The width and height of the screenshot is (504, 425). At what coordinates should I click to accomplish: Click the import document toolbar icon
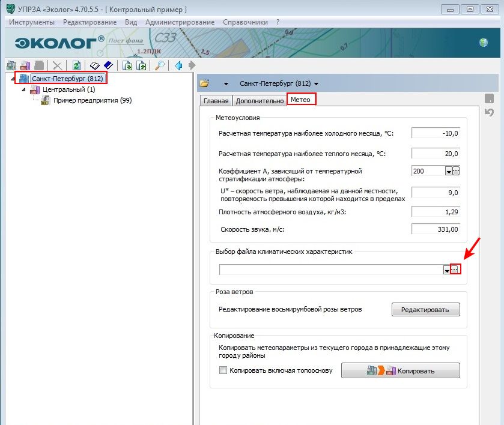pos(127,65)
